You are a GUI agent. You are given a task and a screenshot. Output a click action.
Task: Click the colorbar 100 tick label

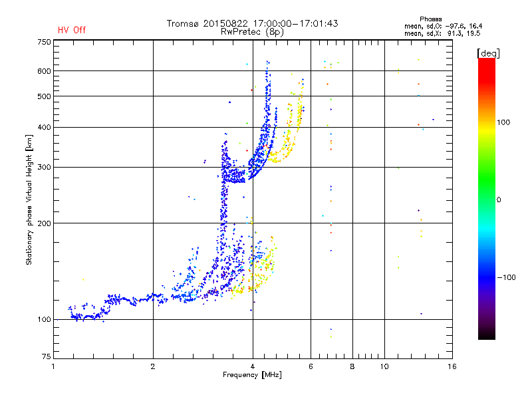coord(503,122)
